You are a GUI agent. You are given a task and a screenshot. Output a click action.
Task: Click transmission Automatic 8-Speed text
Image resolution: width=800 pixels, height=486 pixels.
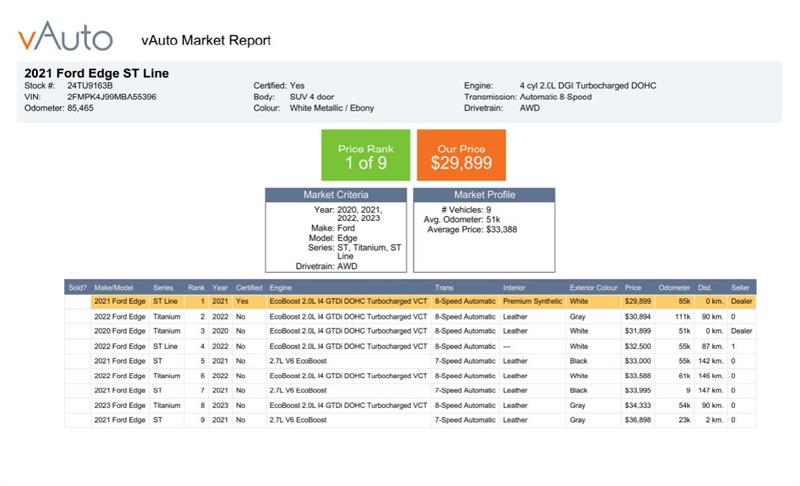tap(556, 97)
